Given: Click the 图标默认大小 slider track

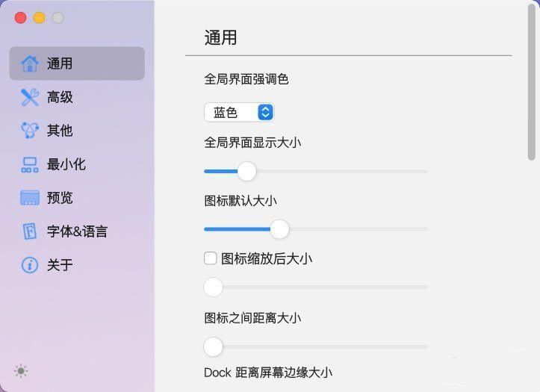Looking at the screenshot, I should pos(316,229).
